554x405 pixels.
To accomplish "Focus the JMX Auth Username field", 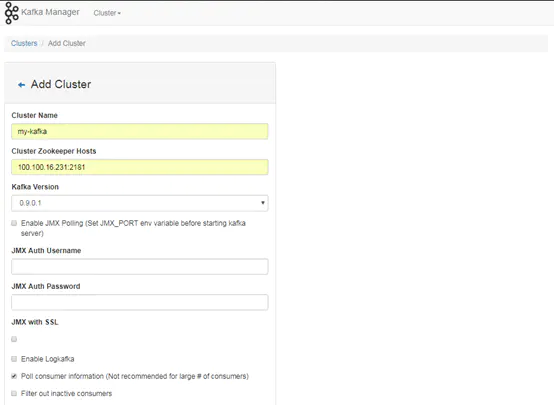I will click(140, 267).
